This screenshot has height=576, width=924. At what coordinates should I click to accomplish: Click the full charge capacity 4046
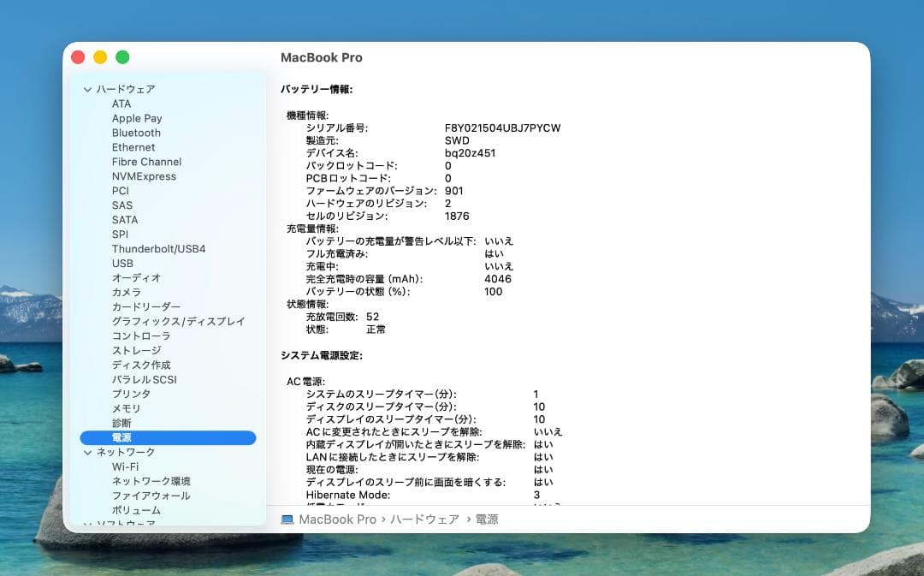[498, 279]
